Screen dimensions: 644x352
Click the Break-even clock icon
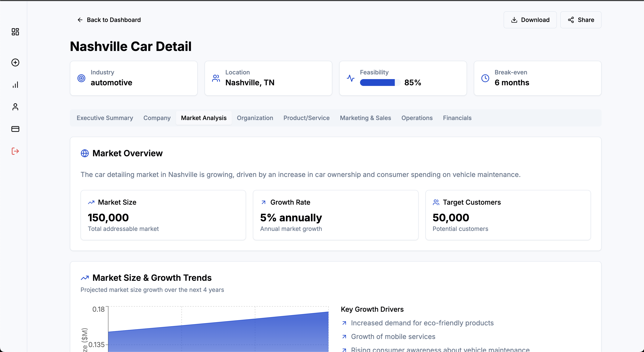pyautogui.click(x=485, y=78)
